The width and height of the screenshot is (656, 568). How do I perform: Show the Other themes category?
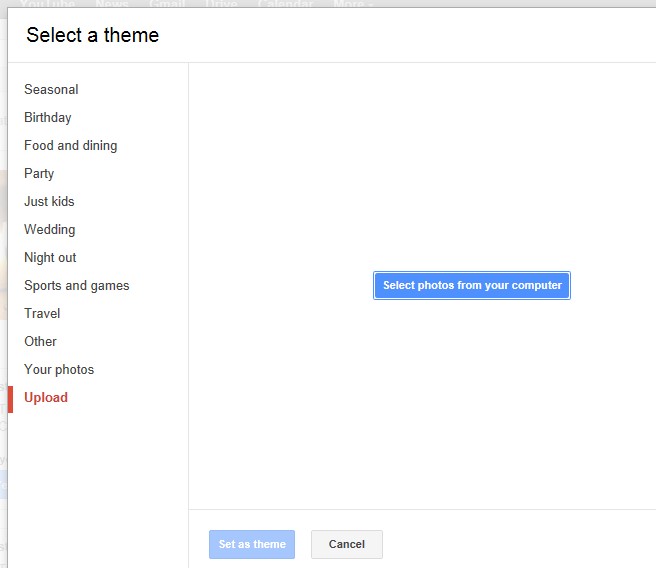click(40, 341)
